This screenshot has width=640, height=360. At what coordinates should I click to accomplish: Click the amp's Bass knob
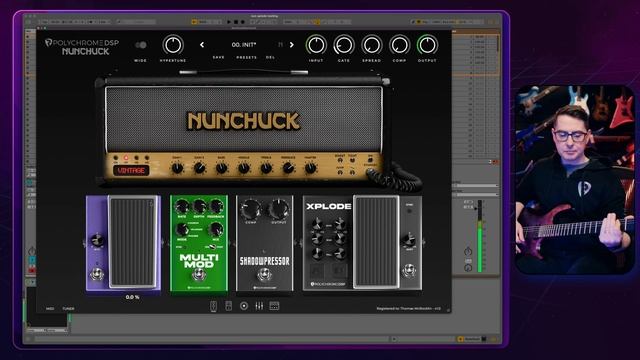221,168
